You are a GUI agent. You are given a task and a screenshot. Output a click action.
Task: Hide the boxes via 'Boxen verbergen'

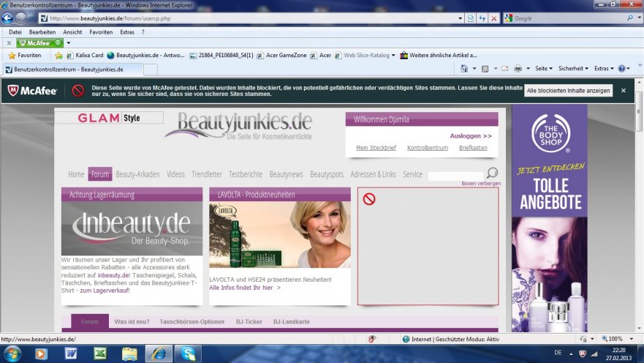(x=480, y=183)
